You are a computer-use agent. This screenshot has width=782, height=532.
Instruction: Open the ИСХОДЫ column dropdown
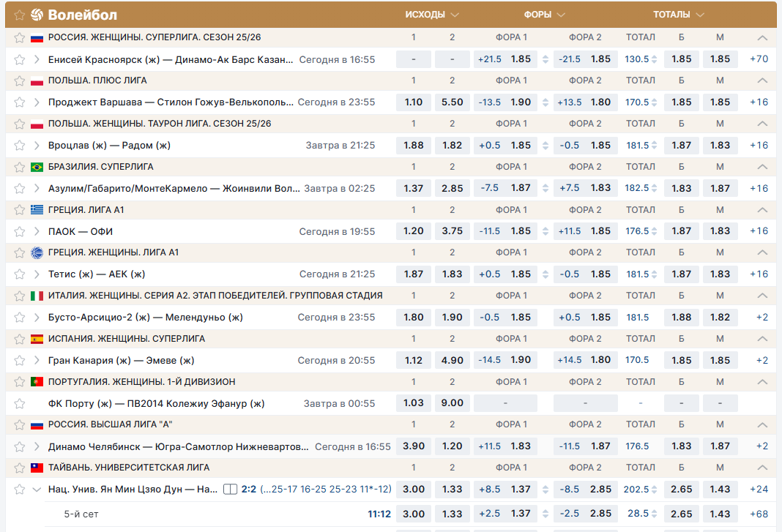[x=433, y=15]
